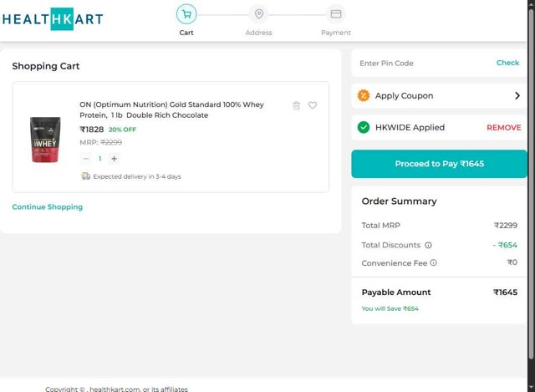Click the page vertical scrollbar
Screen dimensions: 535x392
coord(531,184)
